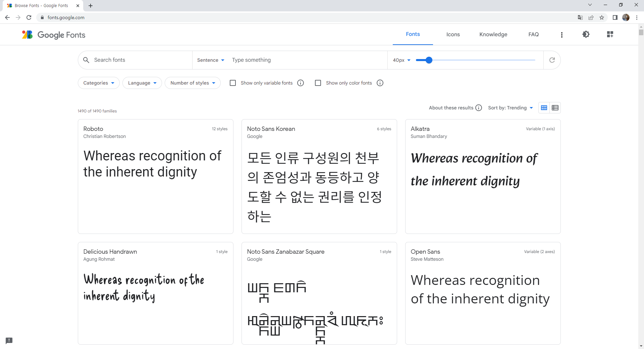Image resolution: width=644 pixels, height=349 pixels.
Task: Open the Roboto font card
Action: (x=156, y=177)
